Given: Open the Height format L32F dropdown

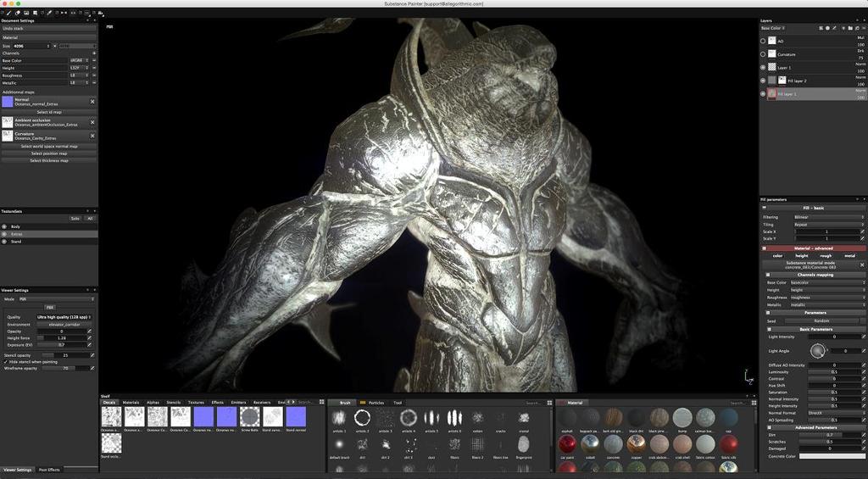Looking at the screenshot, I should [79, 68].
